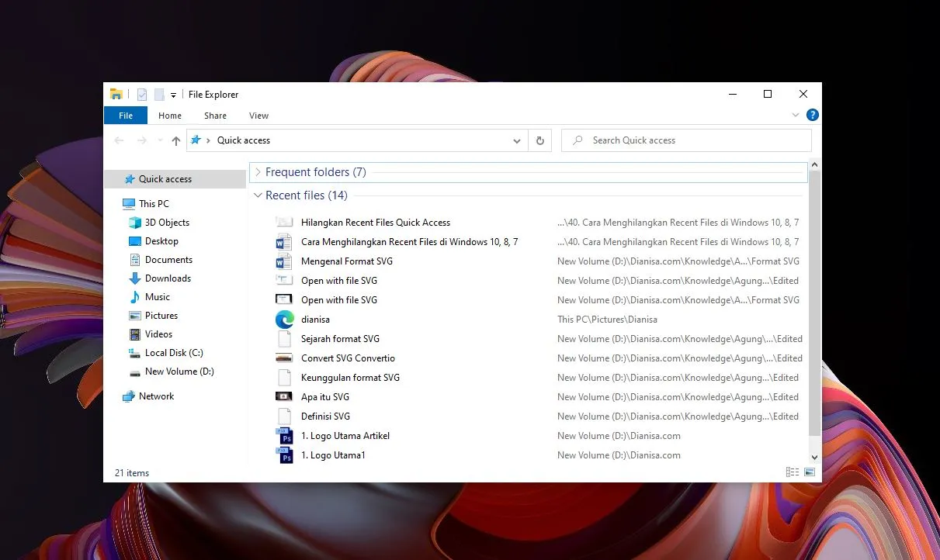940x560 pixels.
Task: Switch to details view in status bar
Action: click(793, 472)
